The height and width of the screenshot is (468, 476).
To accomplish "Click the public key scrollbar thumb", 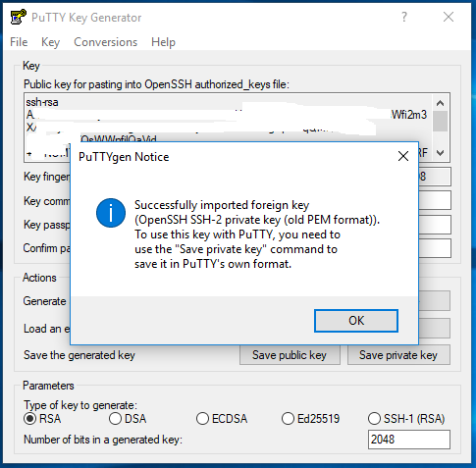I will 440,121.
